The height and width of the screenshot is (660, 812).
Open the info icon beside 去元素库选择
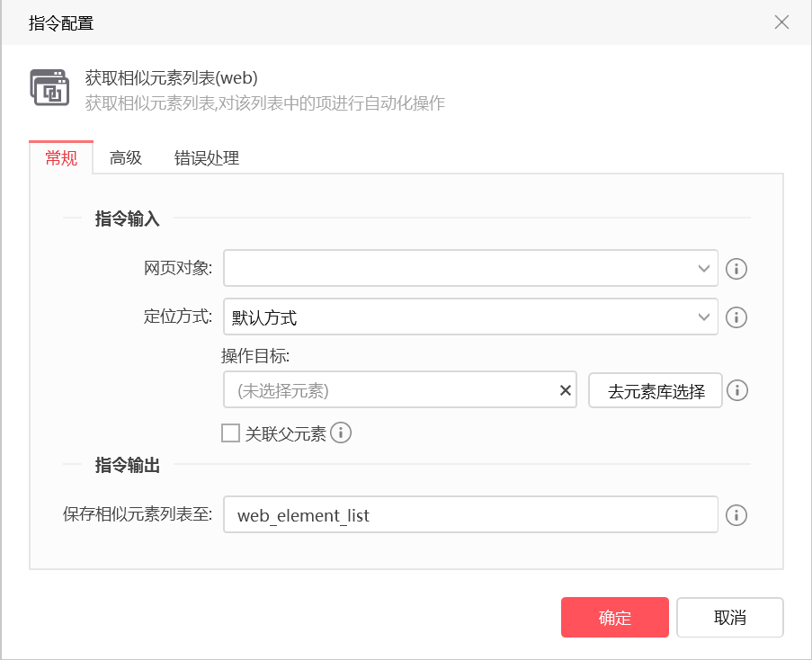[736, 390]
